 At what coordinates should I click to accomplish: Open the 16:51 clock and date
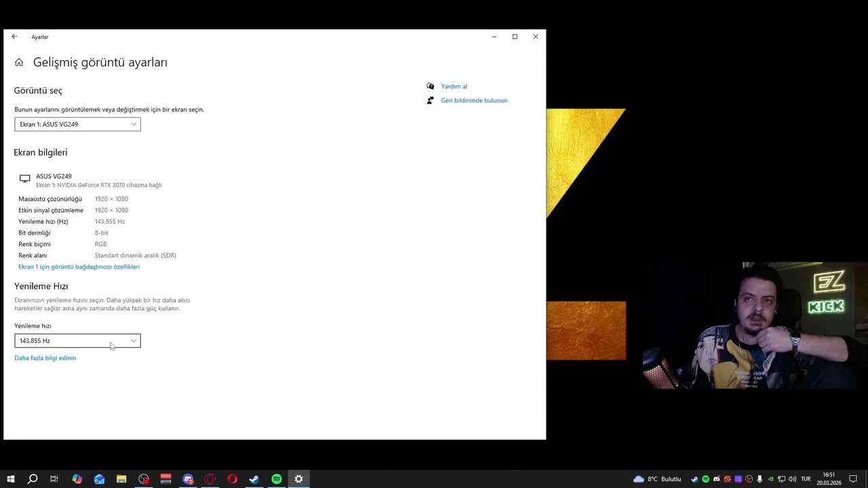pos(829,479)
